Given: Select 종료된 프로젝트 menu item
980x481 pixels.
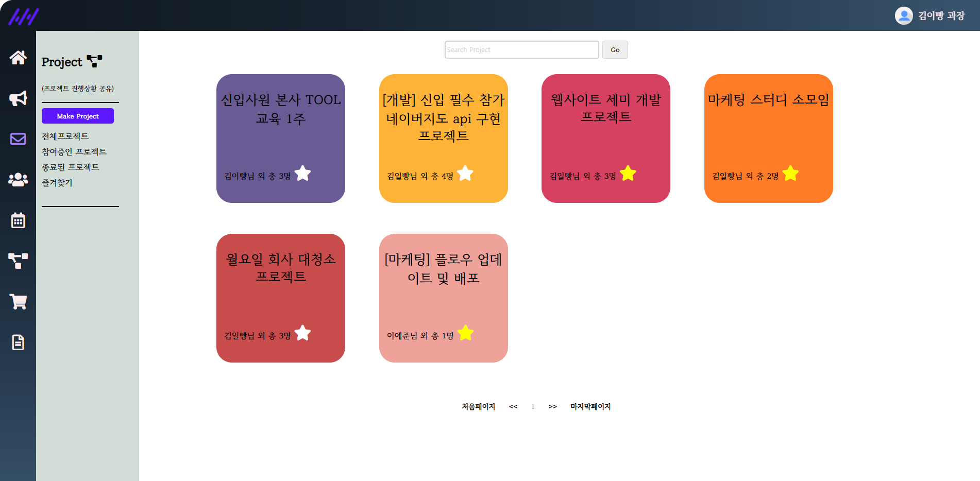Looking at the screenshot, I should (71, 167).
